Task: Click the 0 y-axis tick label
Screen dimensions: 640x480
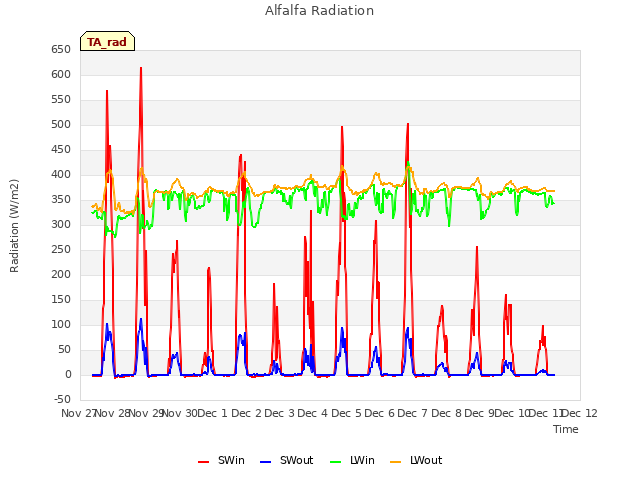Action: pos(68,374)
